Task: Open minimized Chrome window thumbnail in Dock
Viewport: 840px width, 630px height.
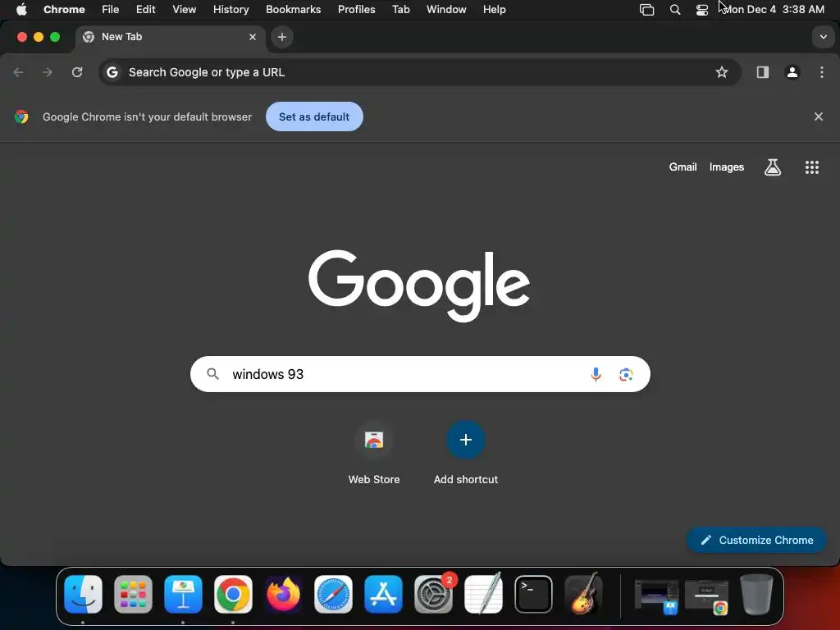Action: pyautogui.click(x=706, y=596)
